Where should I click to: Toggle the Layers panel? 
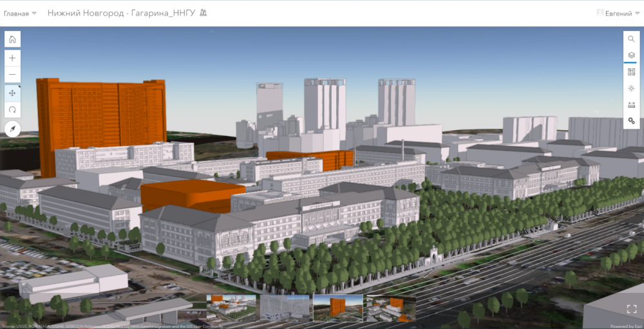631,55
